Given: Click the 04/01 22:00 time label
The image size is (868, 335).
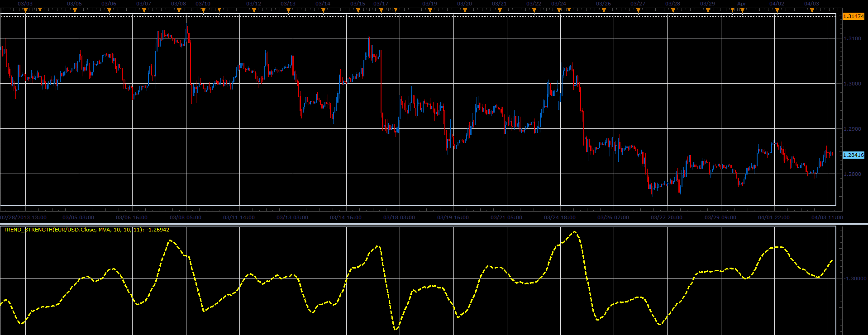Looking at the screenshot, I should [x=774, y=217].
